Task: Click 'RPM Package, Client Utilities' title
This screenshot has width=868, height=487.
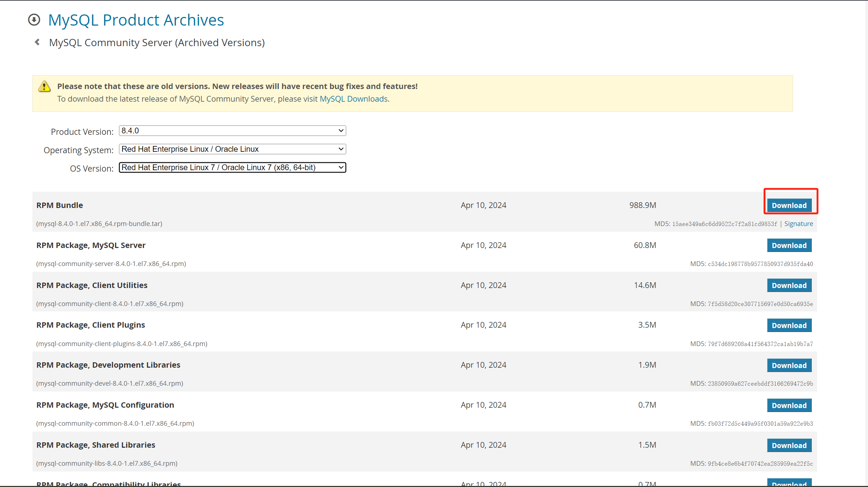Action: tap(92, 285)
